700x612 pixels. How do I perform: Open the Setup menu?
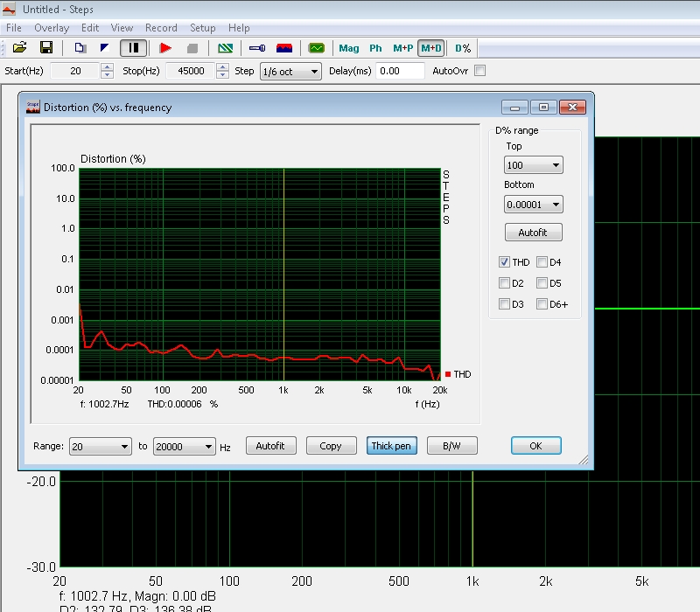203,28
